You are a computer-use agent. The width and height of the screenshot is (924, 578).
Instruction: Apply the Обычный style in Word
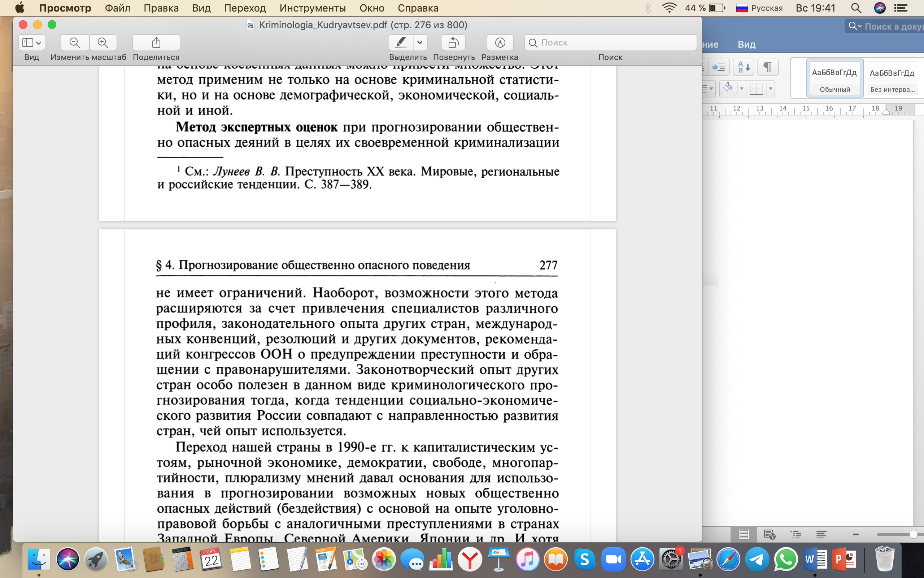834,78
